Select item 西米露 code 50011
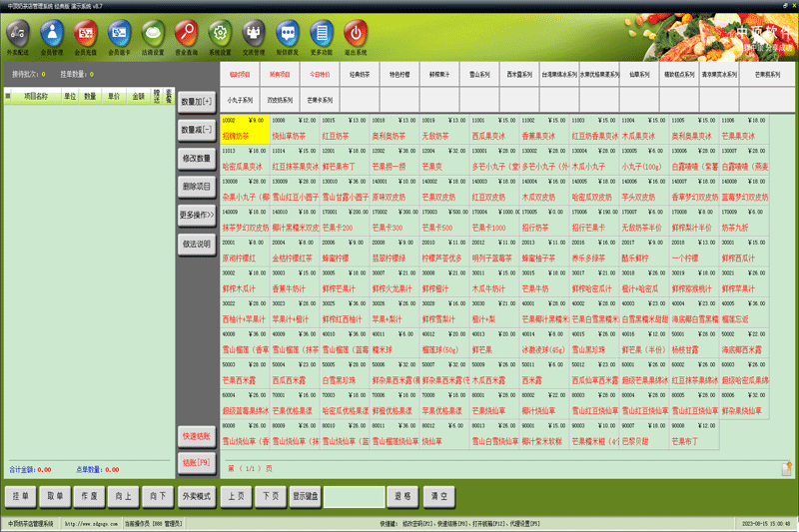Viewport: 799px width, 532px height. 544,373
